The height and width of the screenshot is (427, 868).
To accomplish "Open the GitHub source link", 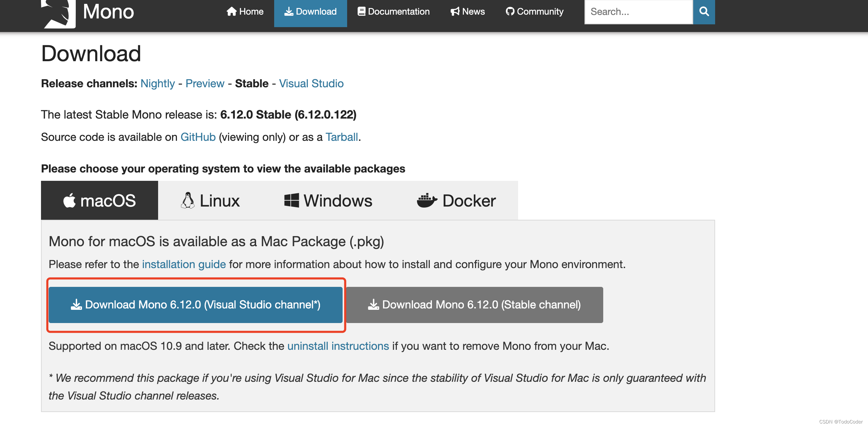I will 198,137.
